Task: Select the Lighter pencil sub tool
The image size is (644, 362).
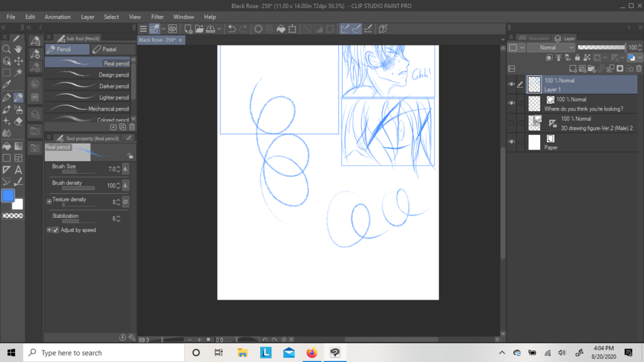Action: (87, 97)
